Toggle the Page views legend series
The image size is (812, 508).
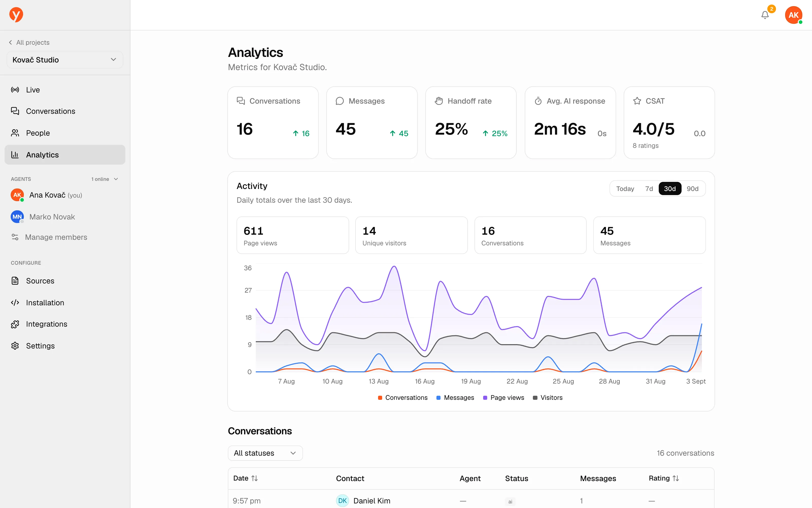pos(503,398)
